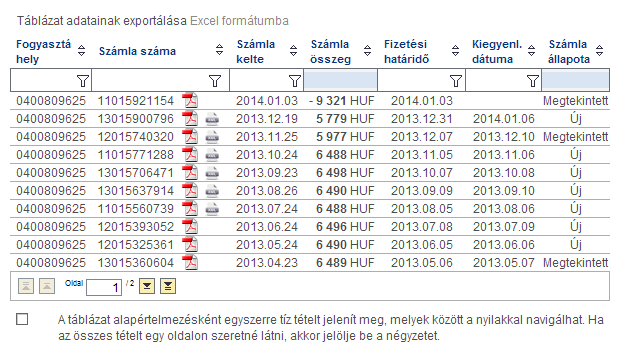Click the Számla állapota header link
636x362 pixels.
click(x=569, y=52)
